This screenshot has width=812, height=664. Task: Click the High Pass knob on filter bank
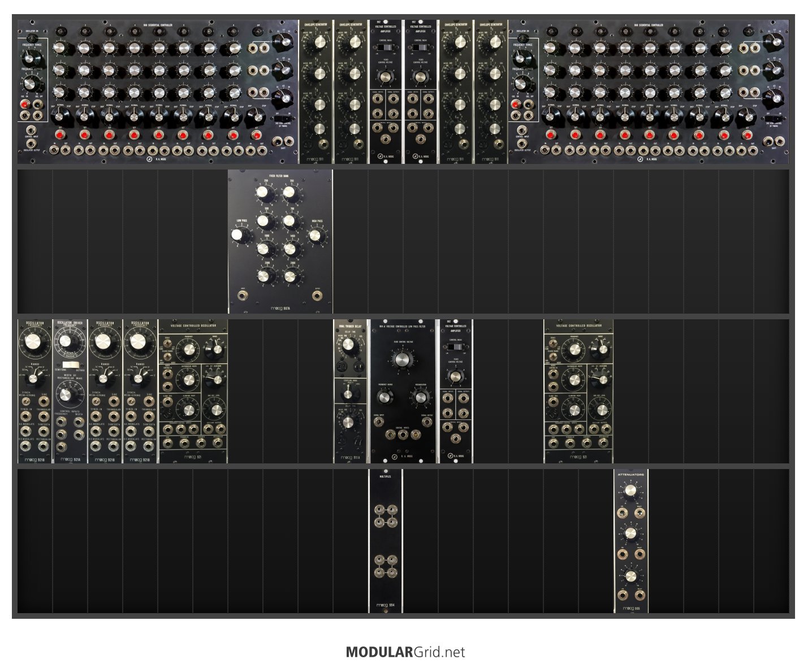pos(316,235)
